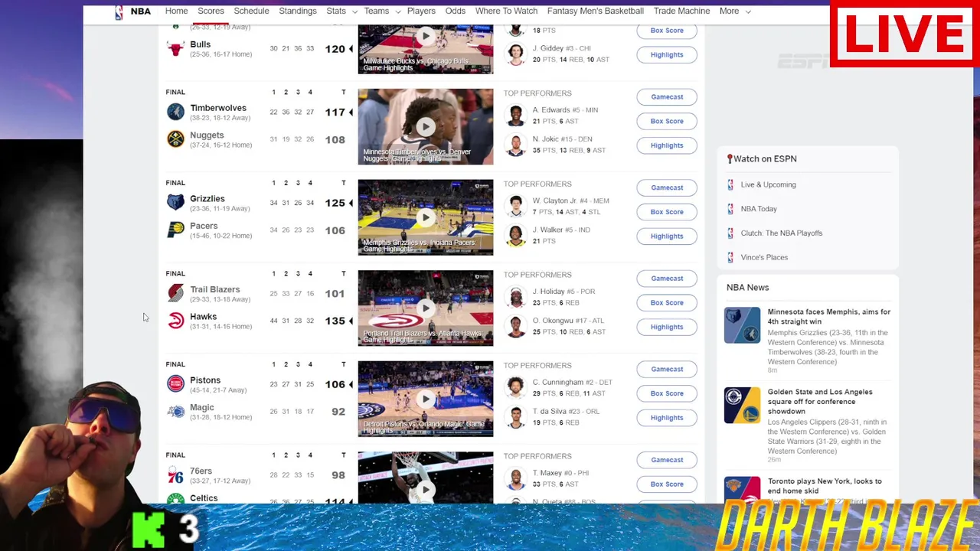This screenshot has width=980, height=551.
Task: Click the Magic team logo
Action: (x=175, y=412)
